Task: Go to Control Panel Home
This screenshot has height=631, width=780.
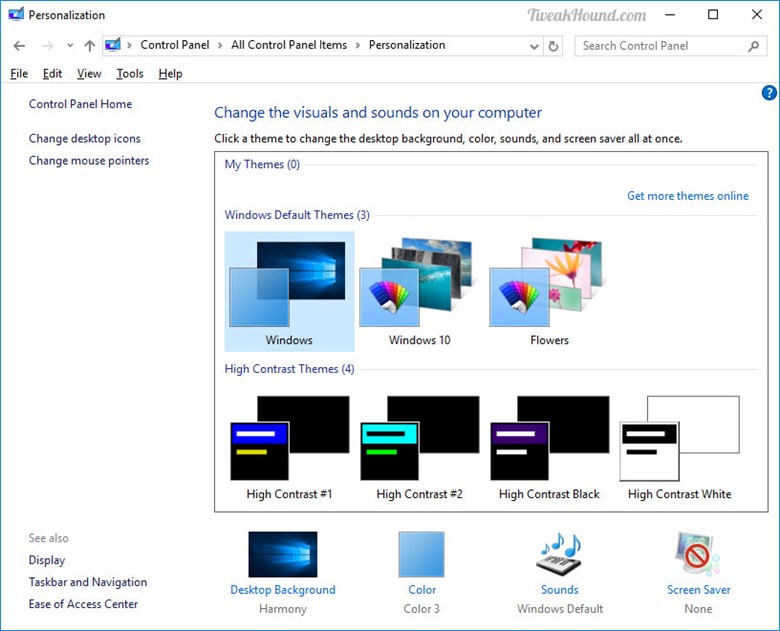Action: pos(80,104)
